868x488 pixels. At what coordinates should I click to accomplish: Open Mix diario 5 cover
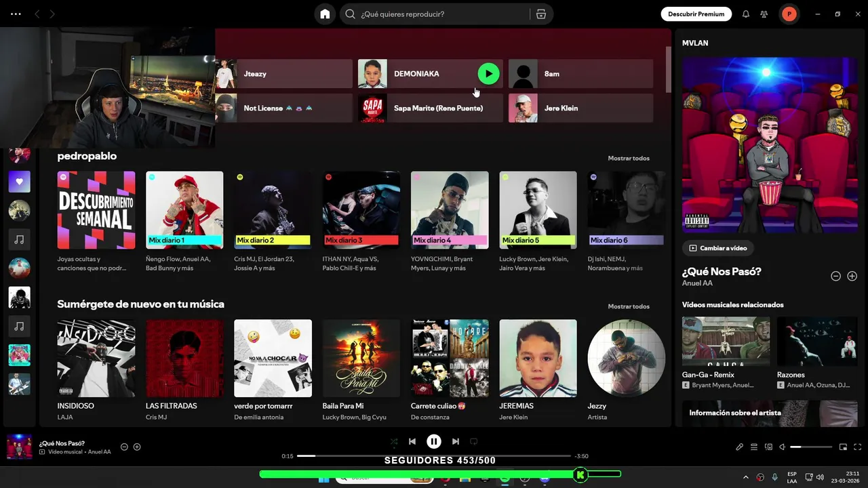(538, 210)
